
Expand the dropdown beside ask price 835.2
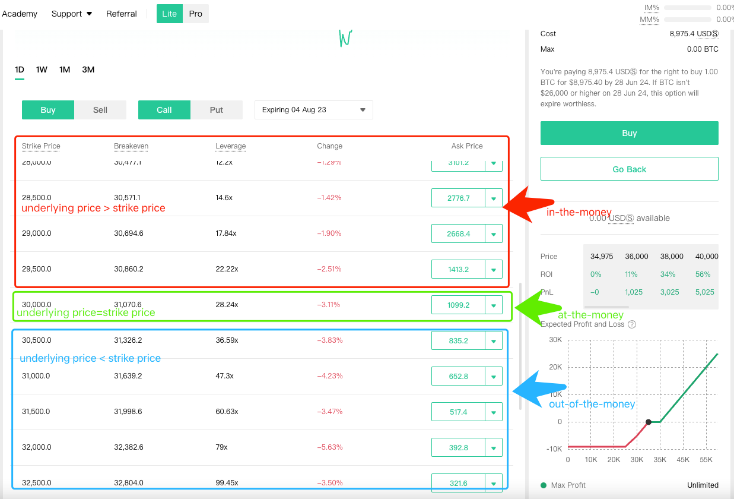pos(492,341)
